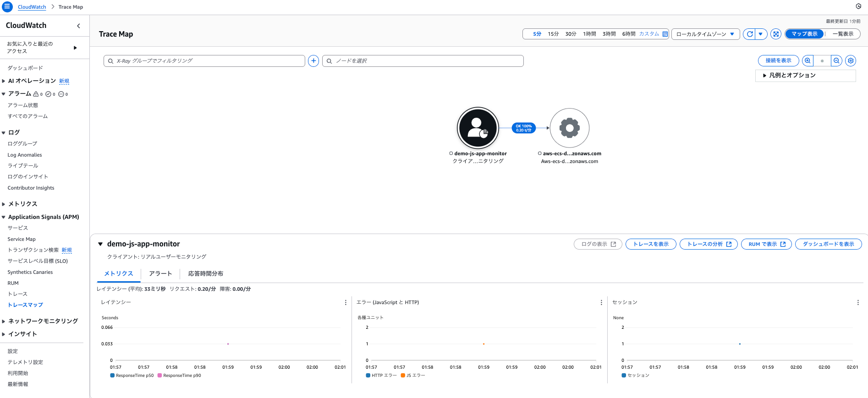Expand AI オペレーション section
Image resolution: width=868 pixels, height=398 pixels.
click(4, 81)
